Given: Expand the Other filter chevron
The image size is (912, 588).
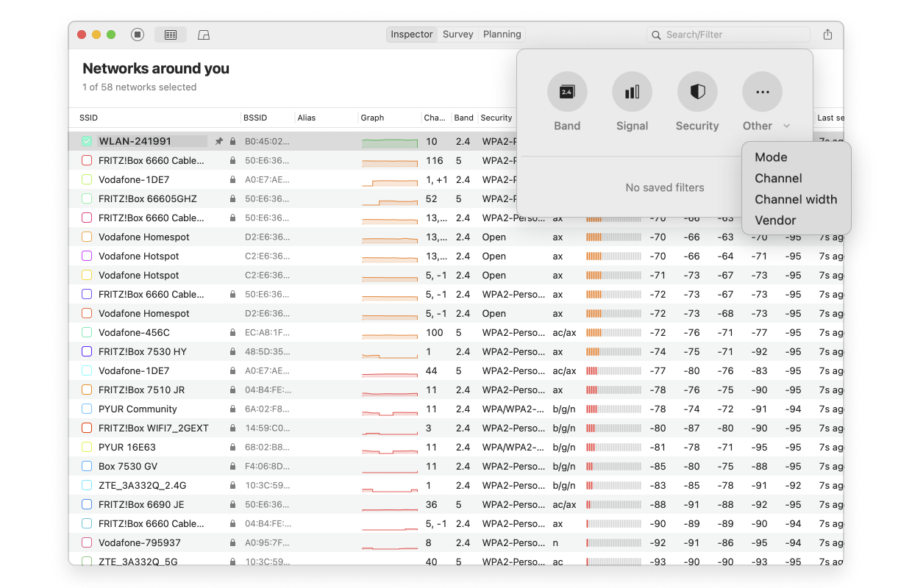Looking at the screenshot, I should 786,125.
